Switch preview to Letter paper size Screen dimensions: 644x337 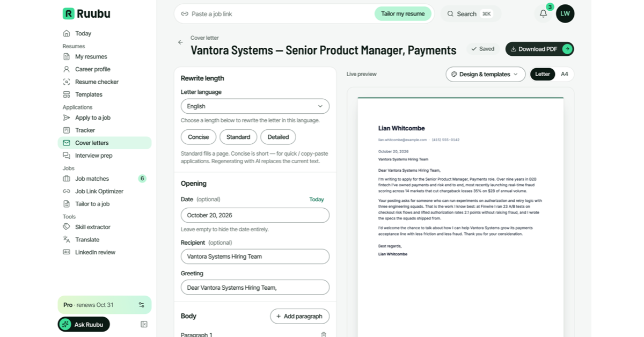543,74
